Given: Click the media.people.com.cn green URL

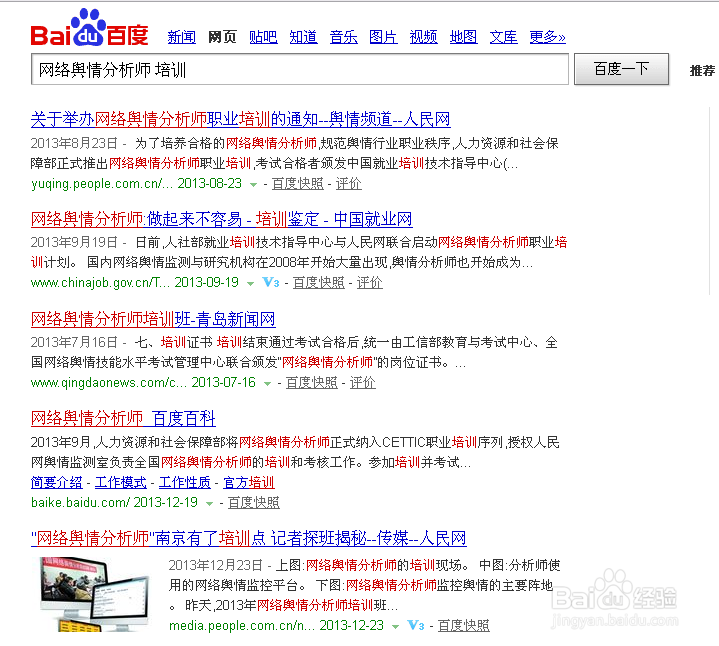Looking at the screenshot, I should point(242,625).
